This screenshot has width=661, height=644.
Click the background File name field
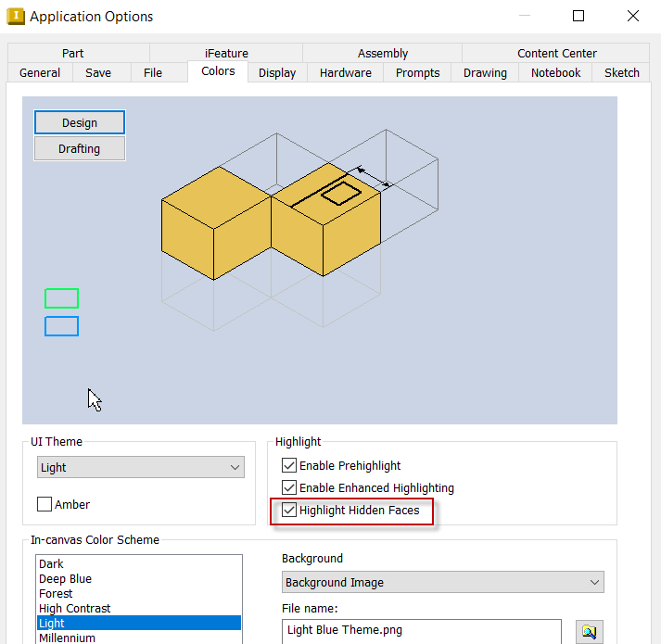tap(422, 630)
